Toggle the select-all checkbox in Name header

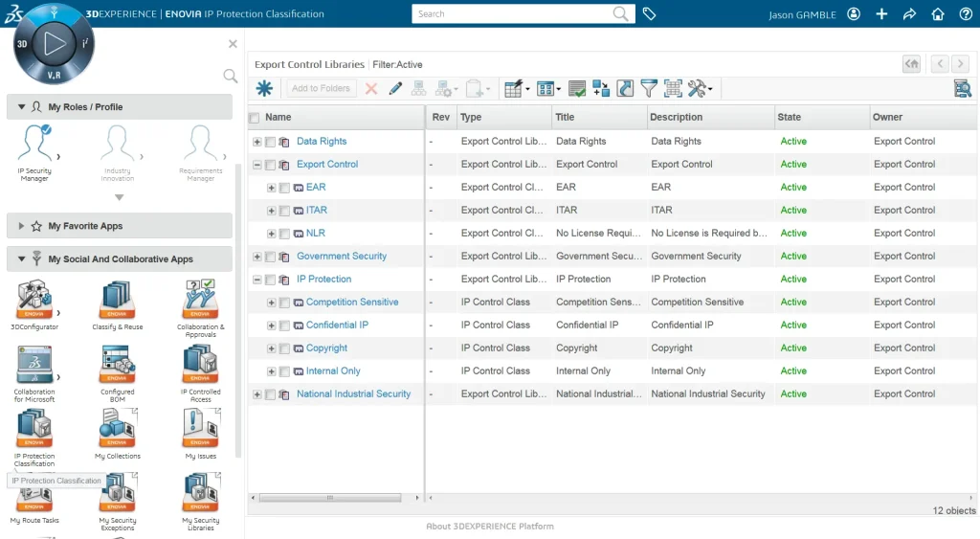coord(255,118)
